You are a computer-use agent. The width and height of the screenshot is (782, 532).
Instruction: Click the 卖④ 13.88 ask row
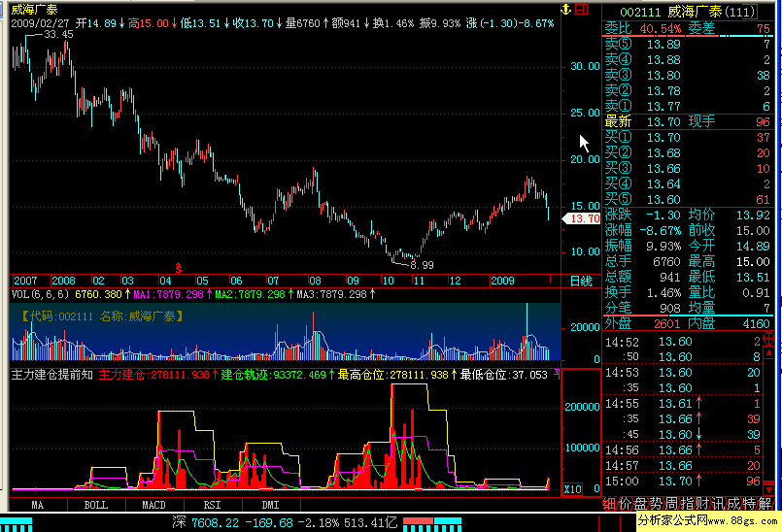688,60
